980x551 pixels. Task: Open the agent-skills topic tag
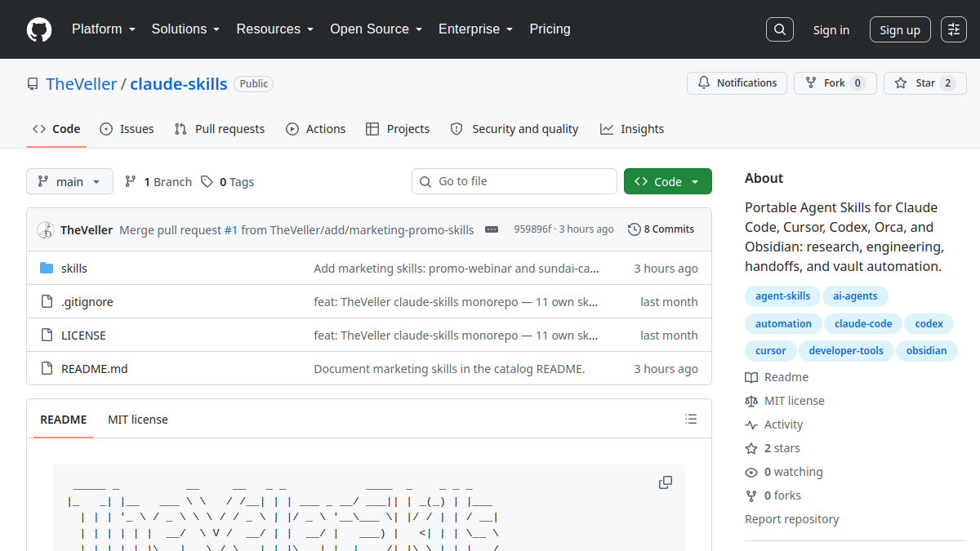783,296
